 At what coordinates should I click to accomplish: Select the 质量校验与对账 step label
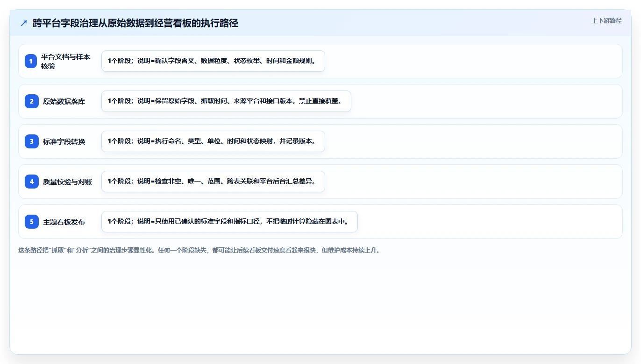[x=68, y=182]
